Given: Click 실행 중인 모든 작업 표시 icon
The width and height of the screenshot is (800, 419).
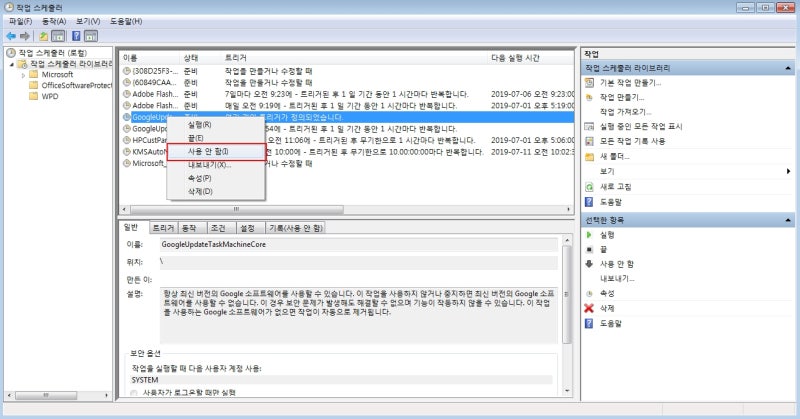Looking at the screenshot, I should 589,127.
